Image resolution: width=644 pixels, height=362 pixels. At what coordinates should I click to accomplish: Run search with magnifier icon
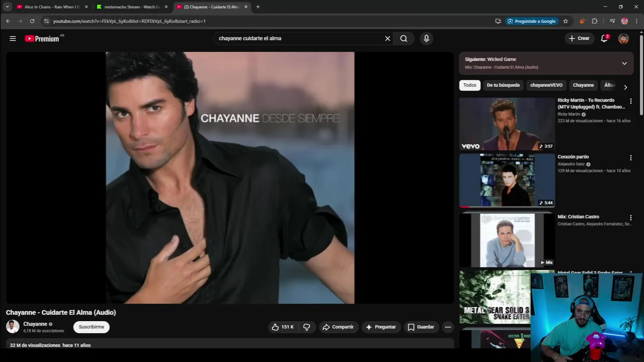point(404,38)
